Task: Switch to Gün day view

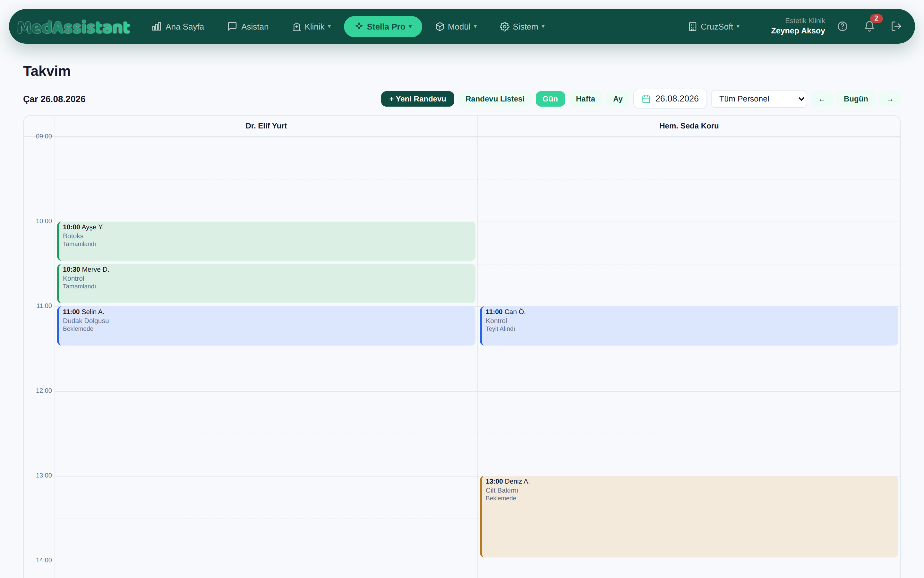Action: (x=550, y=99)
